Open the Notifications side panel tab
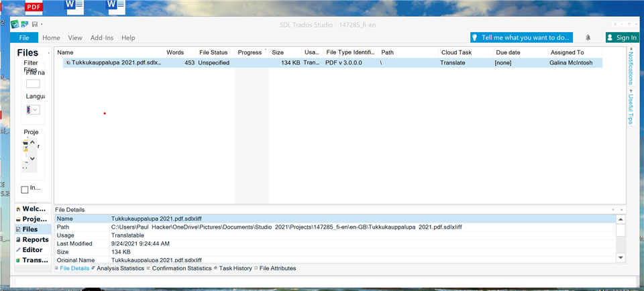644x291 pixels. pyautogui.click(x=631, y=68)
